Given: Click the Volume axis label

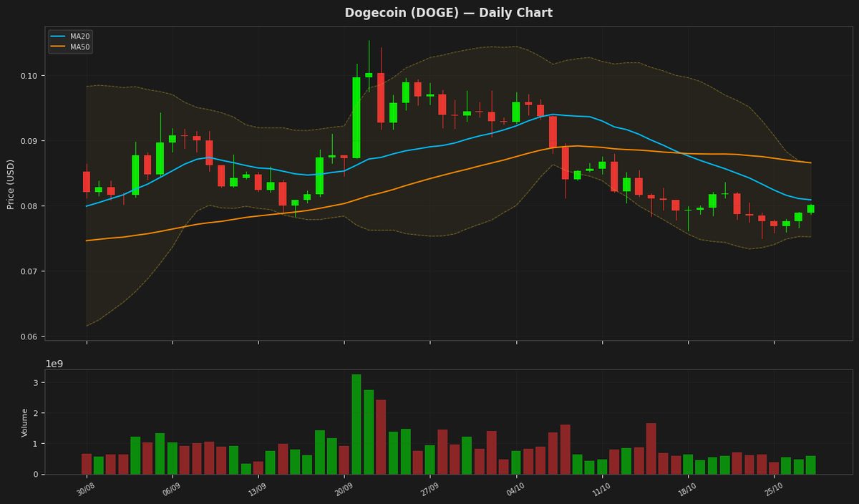Looking at the screenshot, I should 25,422.
